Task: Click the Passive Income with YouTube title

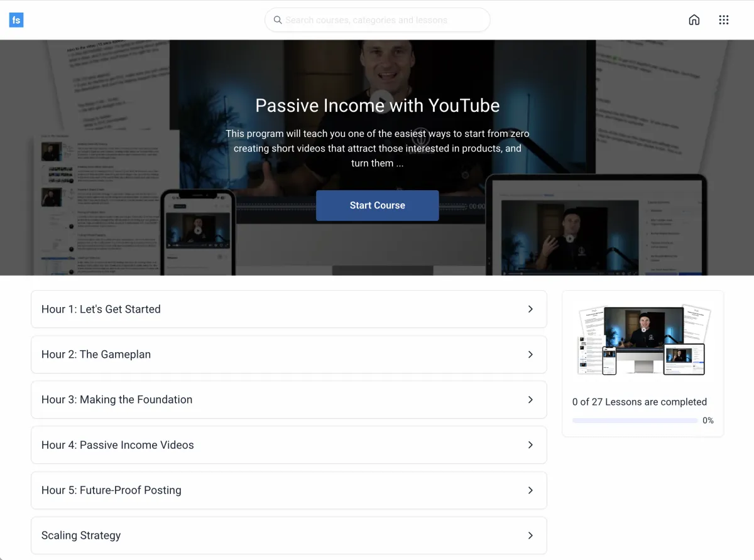Action: 378,105
